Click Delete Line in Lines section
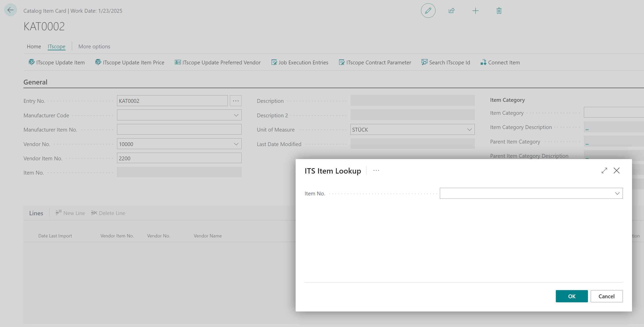Screen dimensions: 644x327 click(108, 213)
